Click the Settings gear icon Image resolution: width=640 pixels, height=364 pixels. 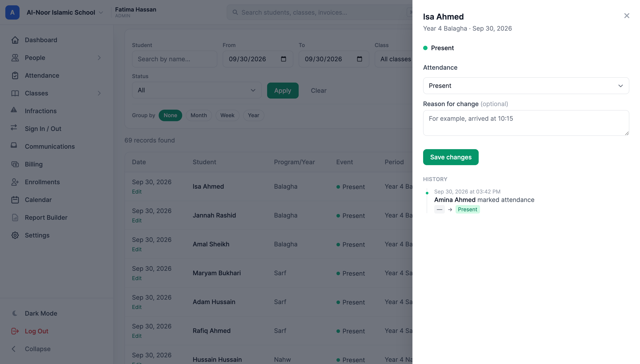coord(15,235)
